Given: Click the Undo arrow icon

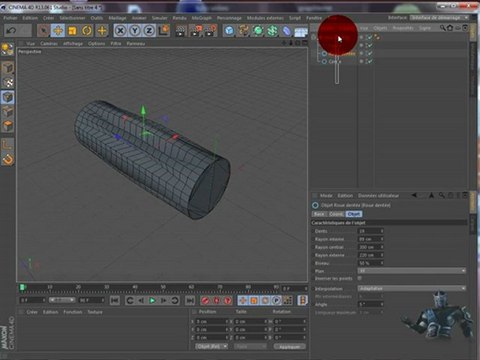Looking at the screenshot, I should pyautogui.click(x=11, y=31).
